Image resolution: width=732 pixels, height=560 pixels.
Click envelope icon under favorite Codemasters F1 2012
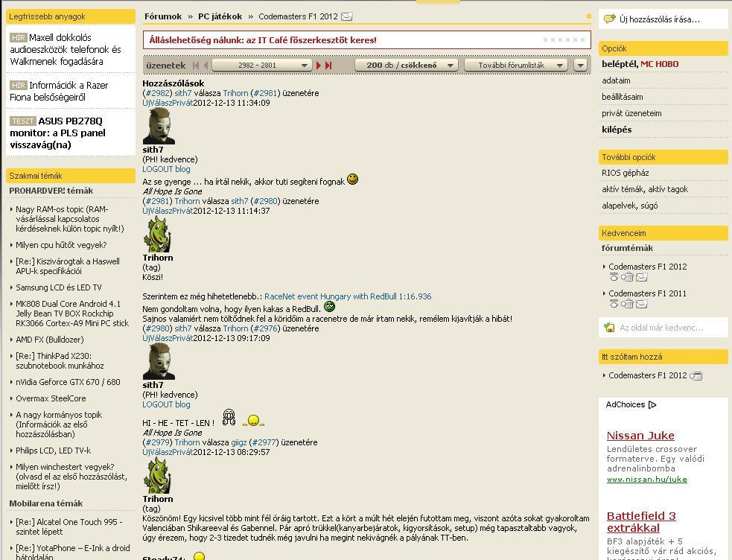click(x=641, y=277)
